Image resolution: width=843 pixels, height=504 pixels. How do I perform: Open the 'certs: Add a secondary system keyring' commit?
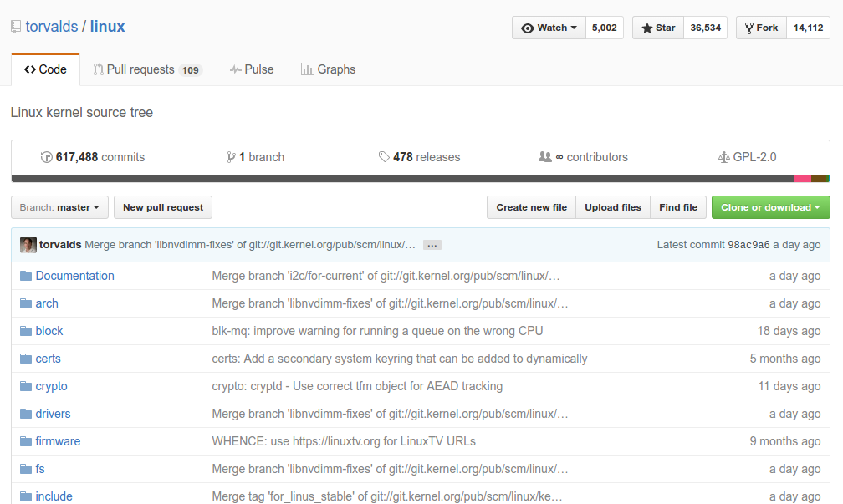tap(400, 359)
